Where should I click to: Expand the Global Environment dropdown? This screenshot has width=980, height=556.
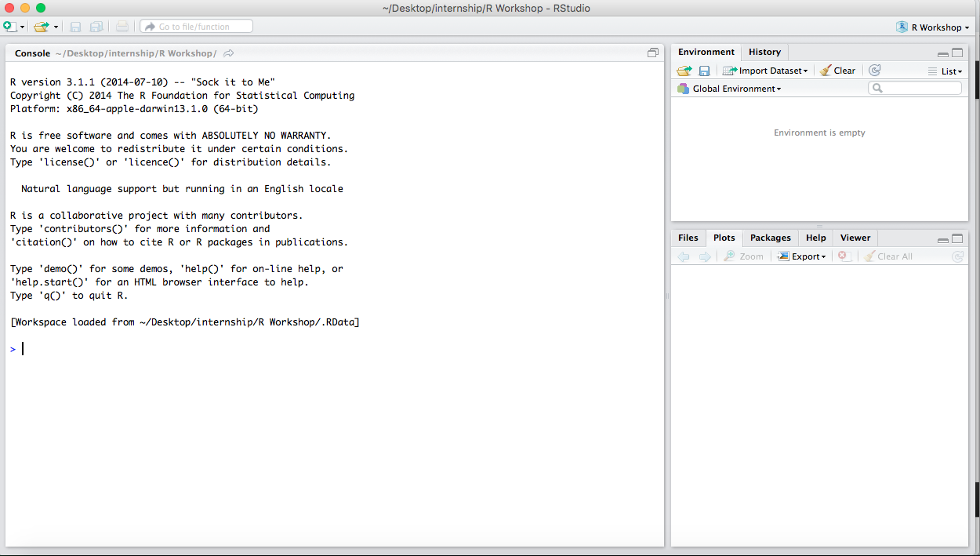point(730,89)
